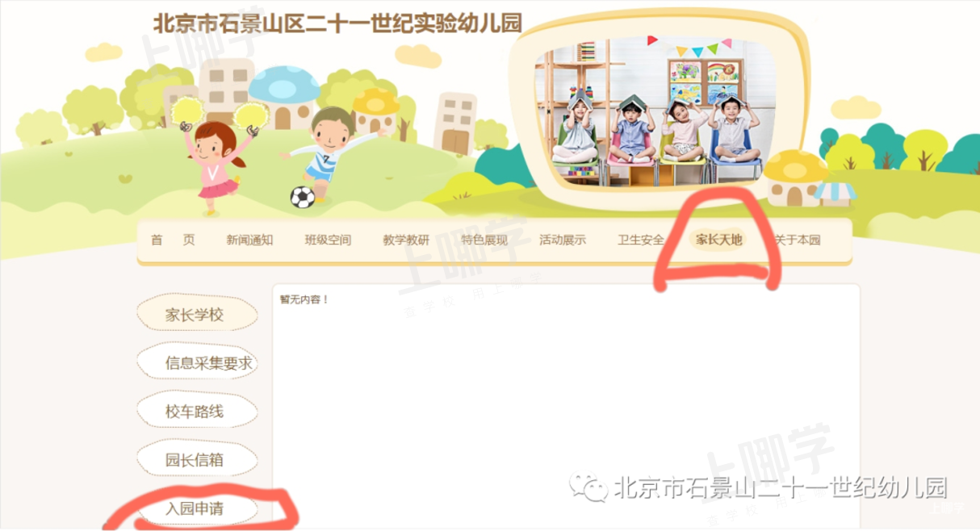The image size is (980, 531).
Task: Open 关于本园 about page
Action: pyautogui.click(x=798, y=240)
